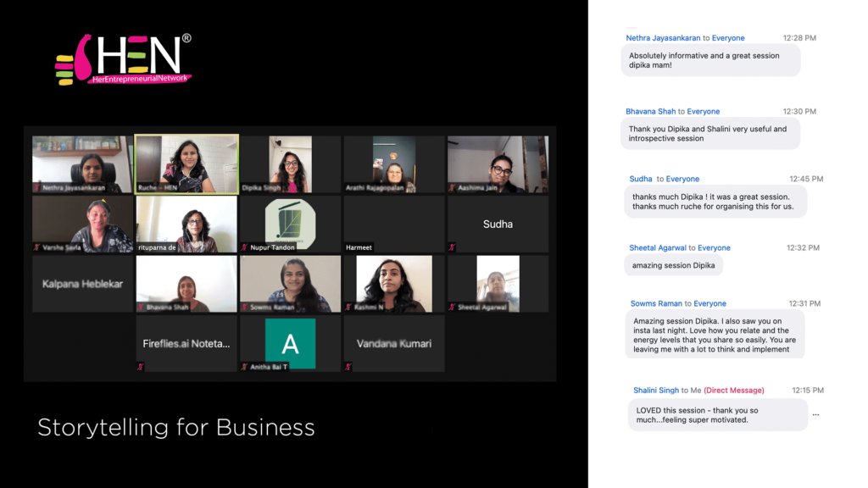
Task: Click the green 'A' avatar of Anitha Bai T
Action: [290, 343]
